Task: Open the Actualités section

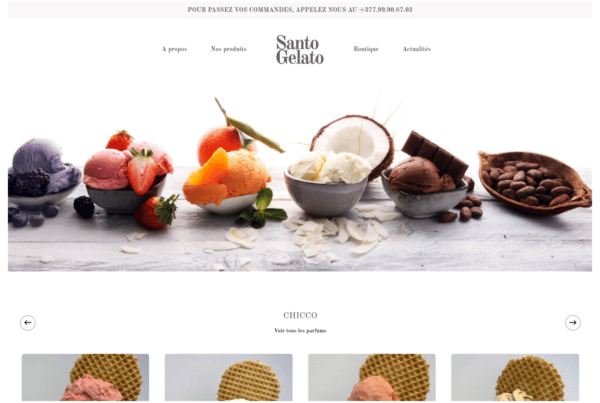Action: point(417,49)
